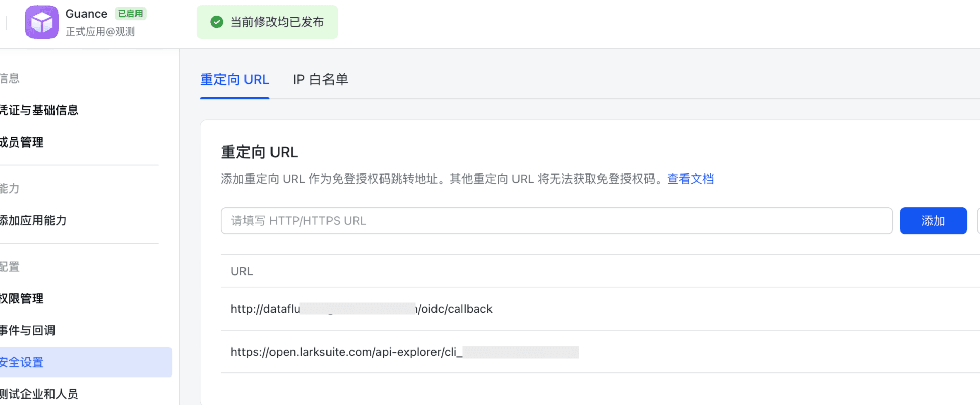Open the 事件与回调 sidebar item
Viewport: 980px width, 405px height.
[28, 330]
